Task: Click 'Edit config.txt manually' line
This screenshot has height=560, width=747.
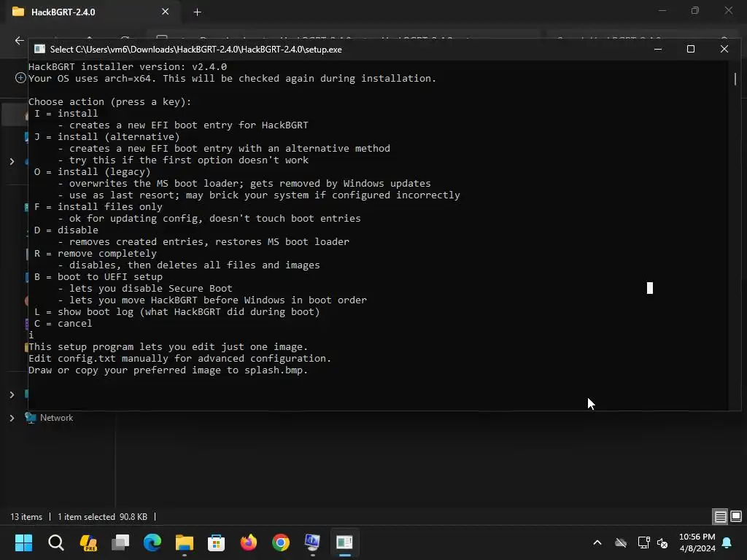Action: coord(179,359)
